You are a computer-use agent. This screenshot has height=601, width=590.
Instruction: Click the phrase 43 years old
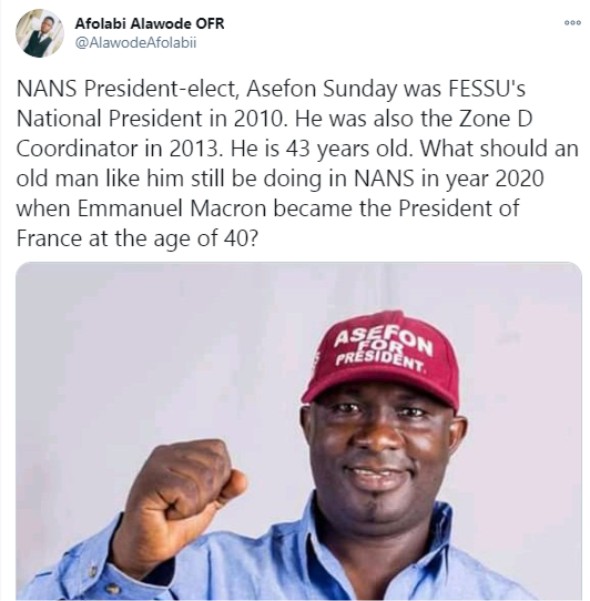click(349, 149)
